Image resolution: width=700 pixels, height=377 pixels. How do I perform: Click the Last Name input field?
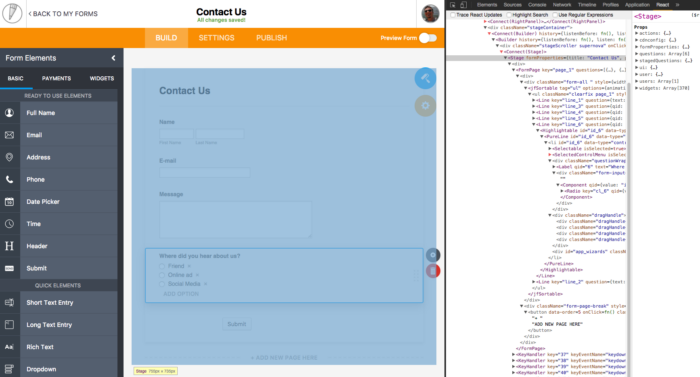pyautogui.click(x=220, y=134)
